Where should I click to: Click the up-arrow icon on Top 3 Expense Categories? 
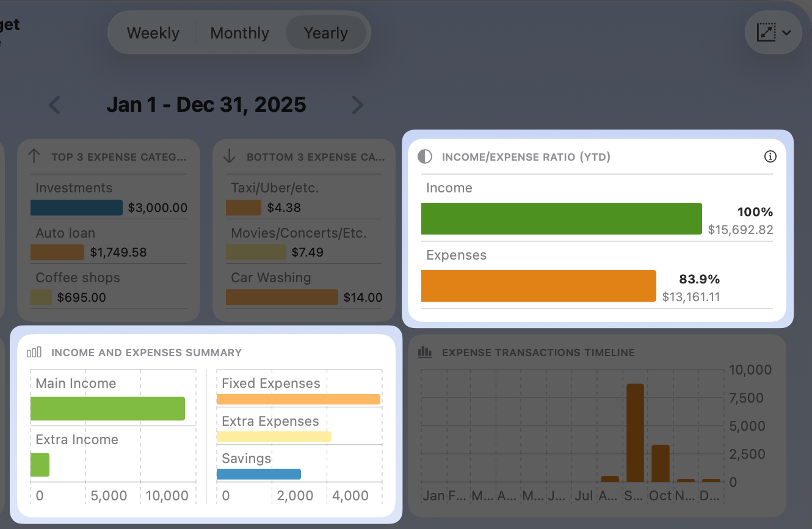coord(34,156)
